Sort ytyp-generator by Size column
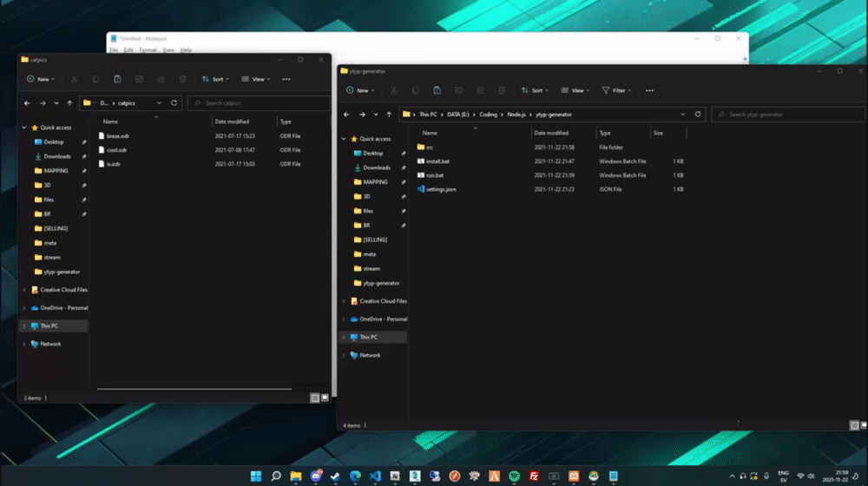The height and width of the screenshot is (486, 868). (668, 133)
